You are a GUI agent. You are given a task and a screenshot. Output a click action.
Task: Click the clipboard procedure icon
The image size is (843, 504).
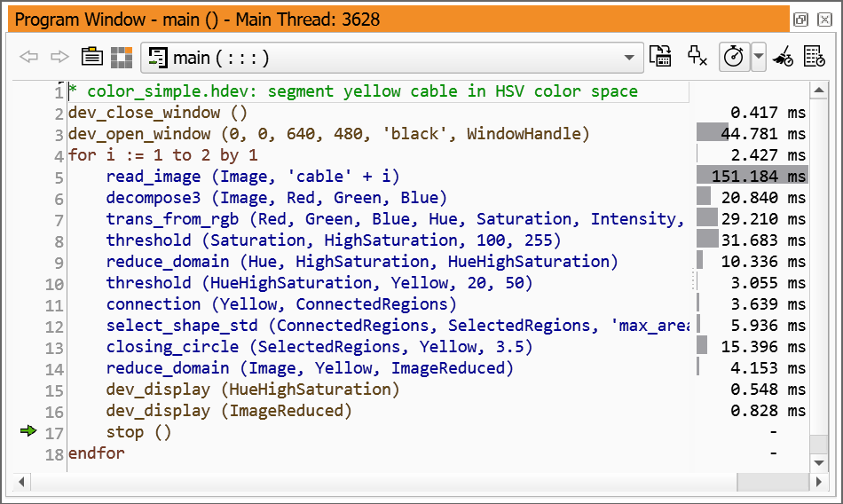pyautogui.click(x=92, y=58)
